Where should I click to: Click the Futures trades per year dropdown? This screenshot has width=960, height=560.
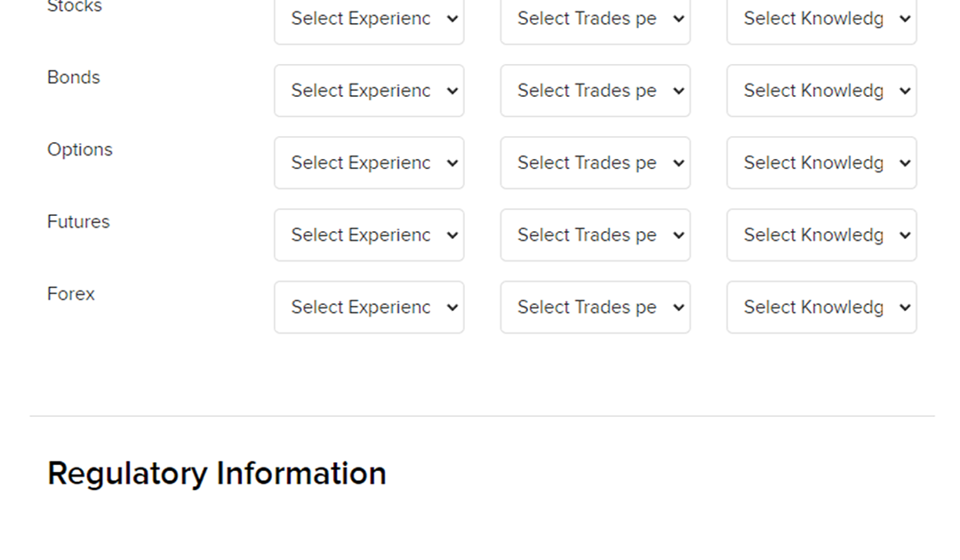point(595,235)
